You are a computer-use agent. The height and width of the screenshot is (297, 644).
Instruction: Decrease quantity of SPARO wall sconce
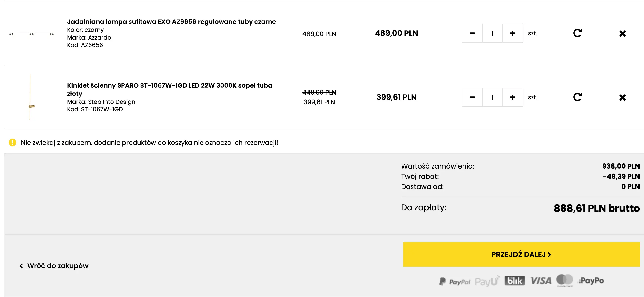point(472,97)
